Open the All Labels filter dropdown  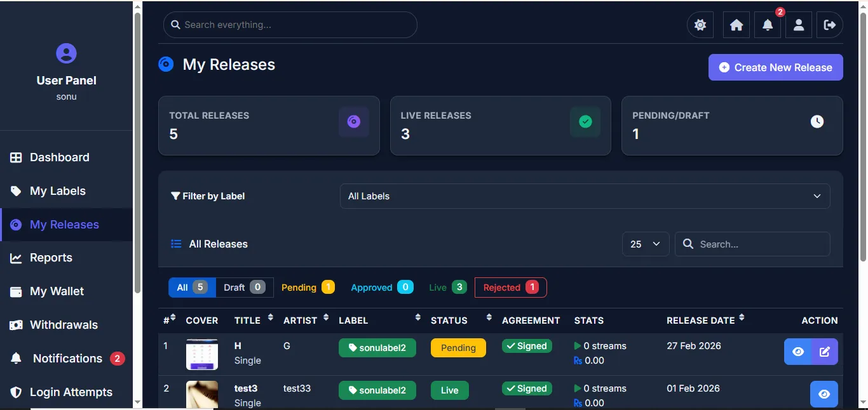585,196
